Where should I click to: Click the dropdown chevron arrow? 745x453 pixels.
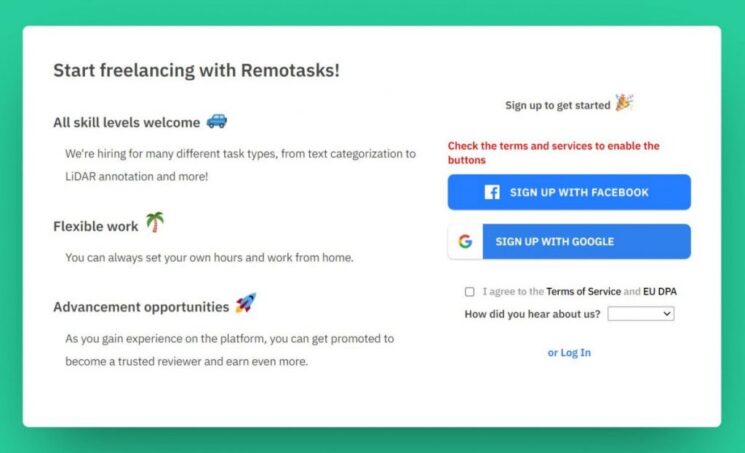click(667, 314)
